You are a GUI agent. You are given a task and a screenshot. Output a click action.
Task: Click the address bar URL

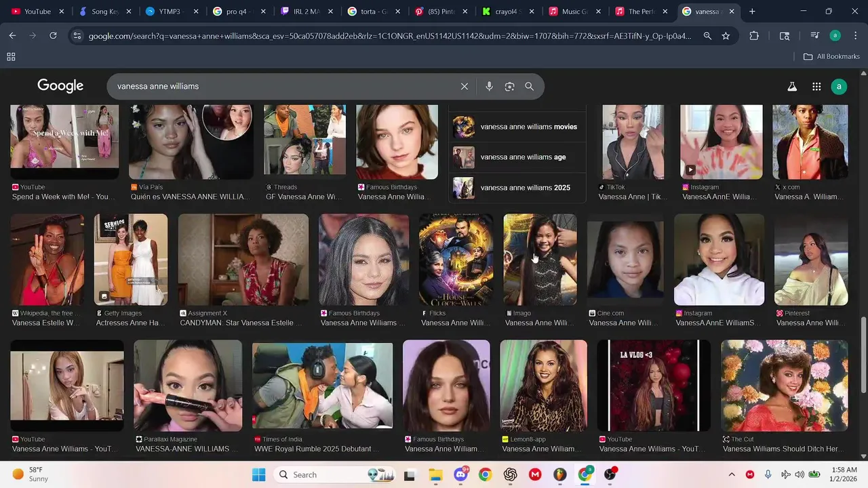(x=390, y=36)
